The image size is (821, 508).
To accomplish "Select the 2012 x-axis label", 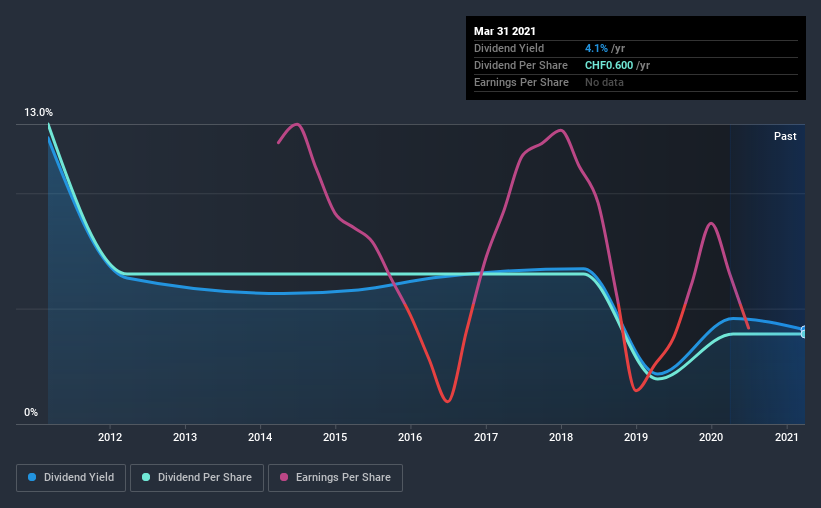I will click(110, 437).
